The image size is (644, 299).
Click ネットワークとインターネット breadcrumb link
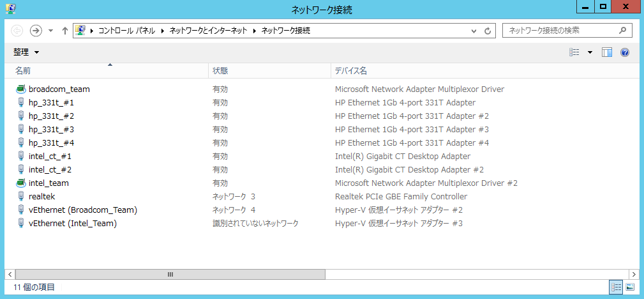(x=208, y=31)
